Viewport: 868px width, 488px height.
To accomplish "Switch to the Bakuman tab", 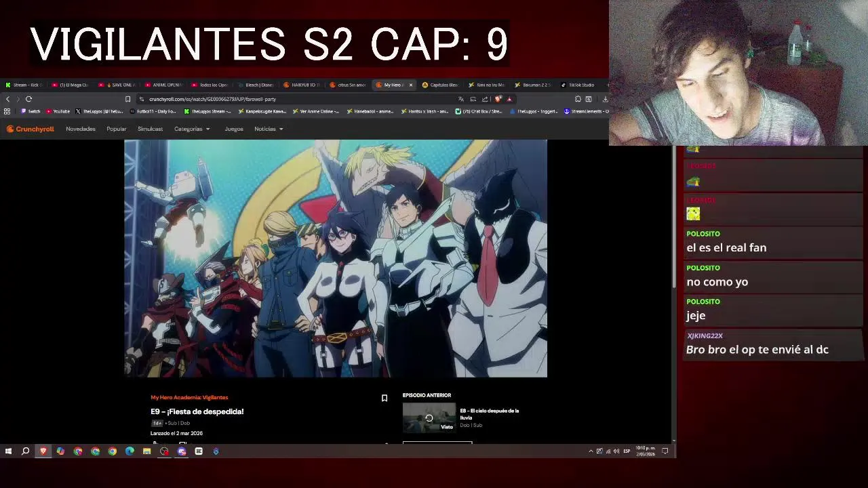I will 533,85.
